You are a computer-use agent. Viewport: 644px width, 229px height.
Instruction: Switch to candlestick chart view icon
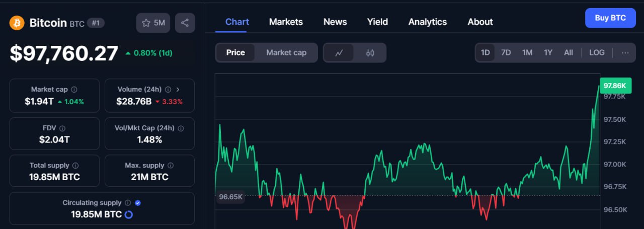tap(370, 53)
